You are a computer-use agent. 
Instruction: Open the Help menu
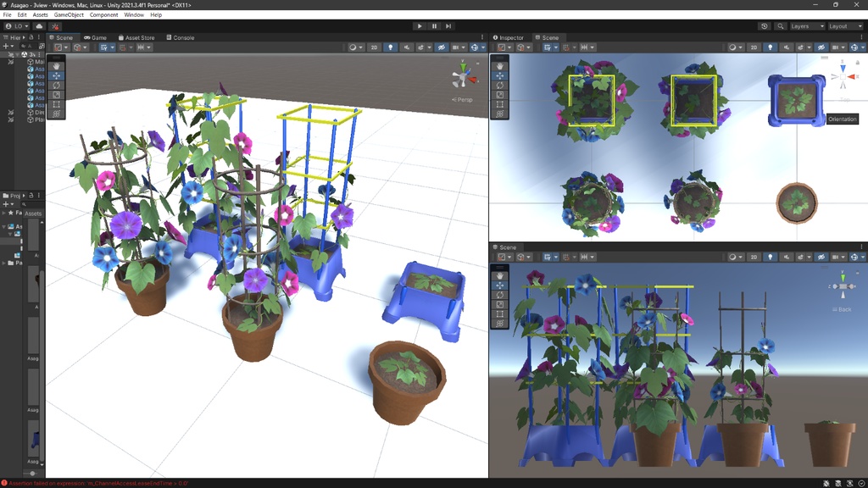pyautogui.click(x=156, y=15)
